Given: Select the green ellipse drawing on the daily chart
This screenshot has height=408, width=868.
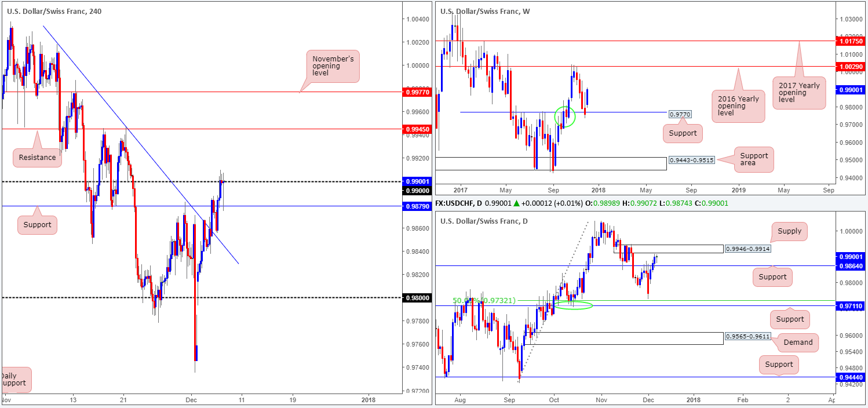Looking at the screenshot, I should click(x=574, y=305).
